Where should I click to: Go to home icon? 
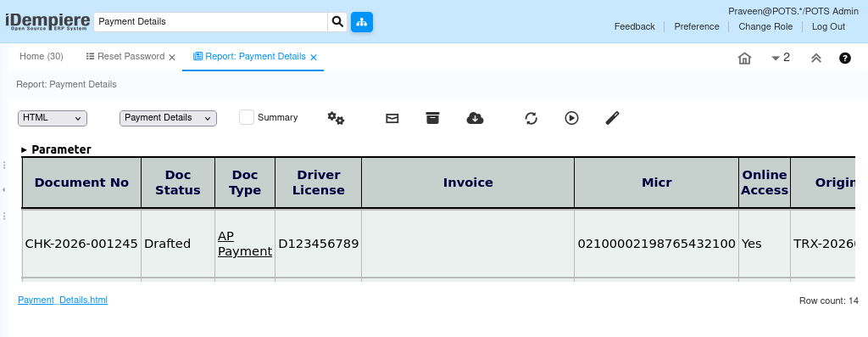(744, 59)
